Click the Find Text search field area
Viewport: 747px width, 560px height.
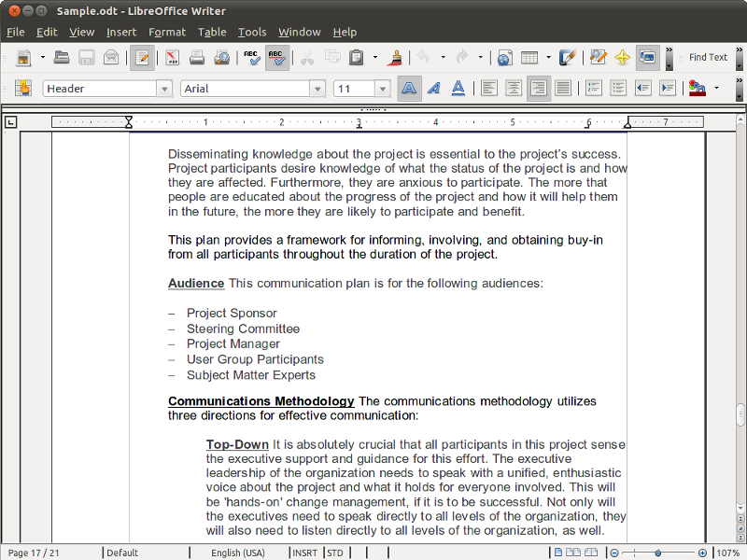coord(709,57)
